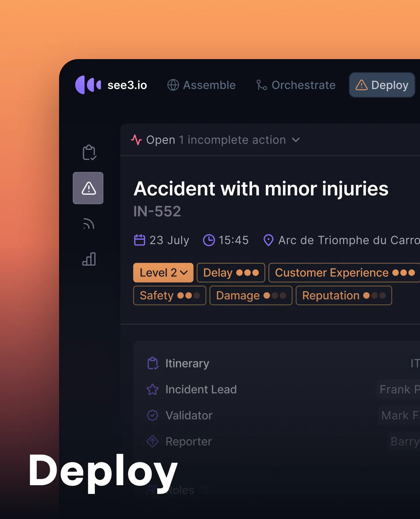420x519 pixels.
Task: Click the Incident Lead star icon
Action: coord(153,390)
